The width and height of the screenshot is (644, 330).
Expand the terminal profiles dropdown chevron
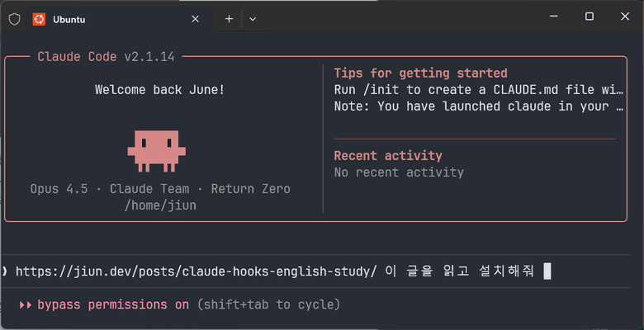(x=253, y=18)
